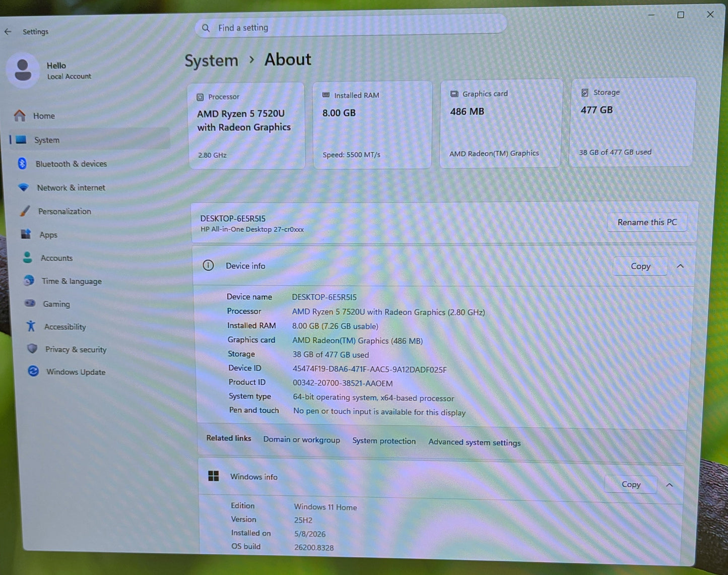This screenshot has height=575, width=728.
Task: Click the Home house icon
Action: [x=20, y=116]
